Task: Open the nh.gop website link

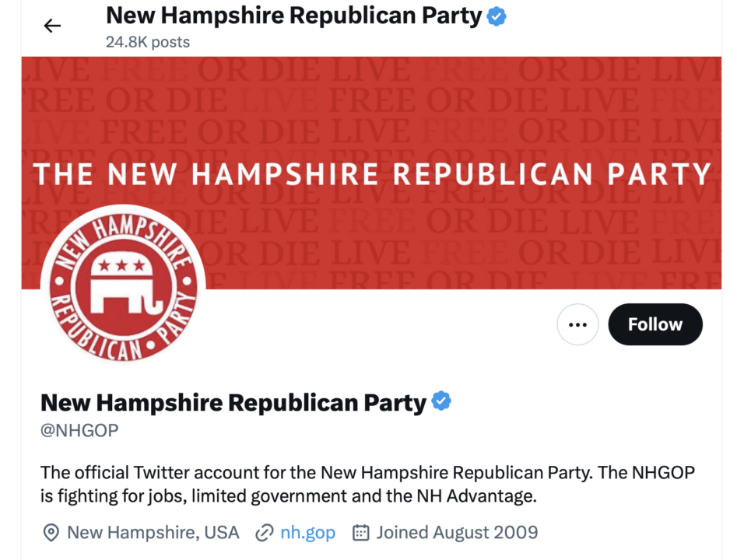Action: pos(307,533)
